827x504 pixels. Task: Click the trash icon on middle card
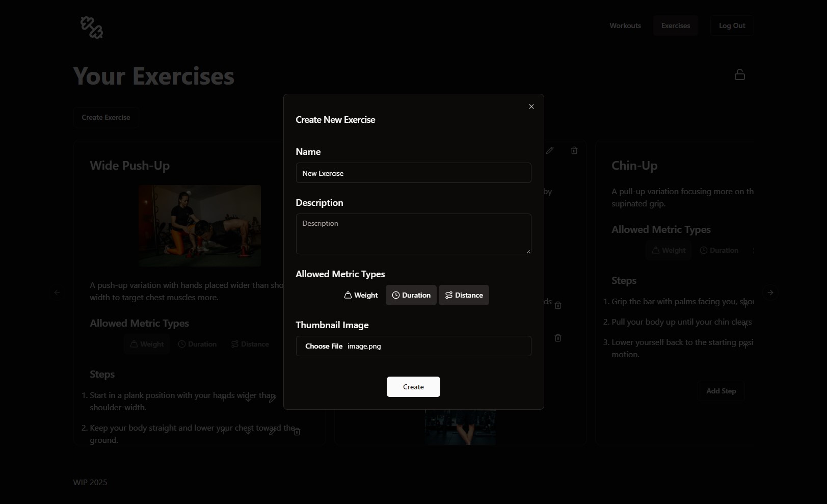[574, 150]
